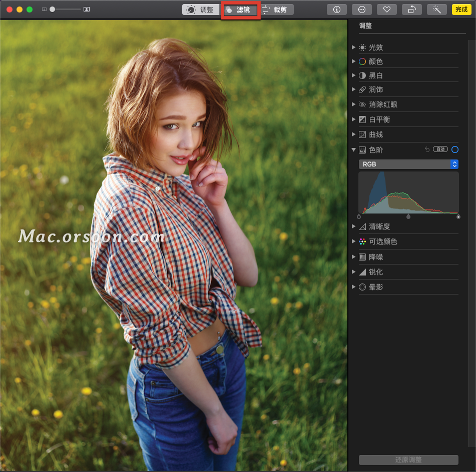Viewport: 476px width, 472px height.
Task: Expand the 锐化 section
Action: coord(353,272)
